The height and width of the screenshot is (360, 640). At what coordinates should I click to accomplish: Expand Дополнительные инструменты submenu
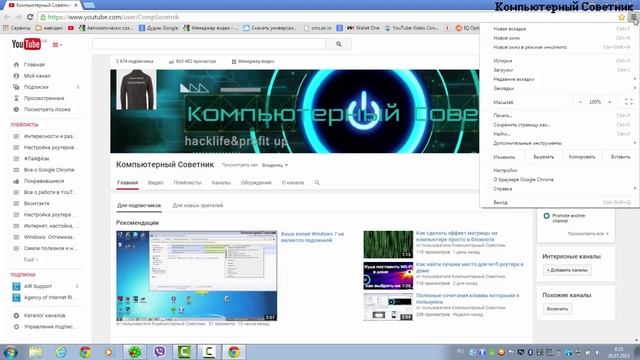pyautogui.click(x=558, y=143)
